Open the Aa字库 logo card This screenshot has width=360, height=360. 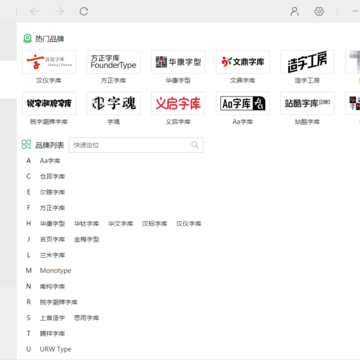(x=243, y=103)
